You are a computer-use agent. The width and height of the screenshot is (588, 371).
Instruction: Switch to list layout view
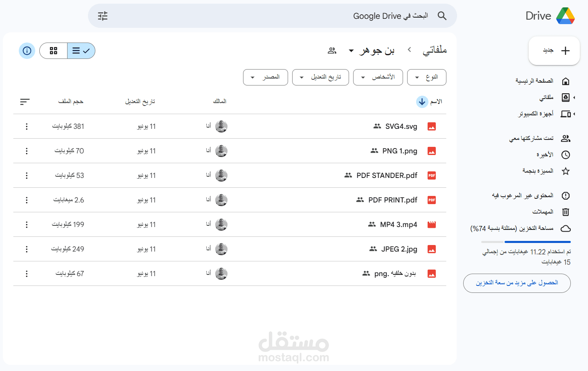81,51
